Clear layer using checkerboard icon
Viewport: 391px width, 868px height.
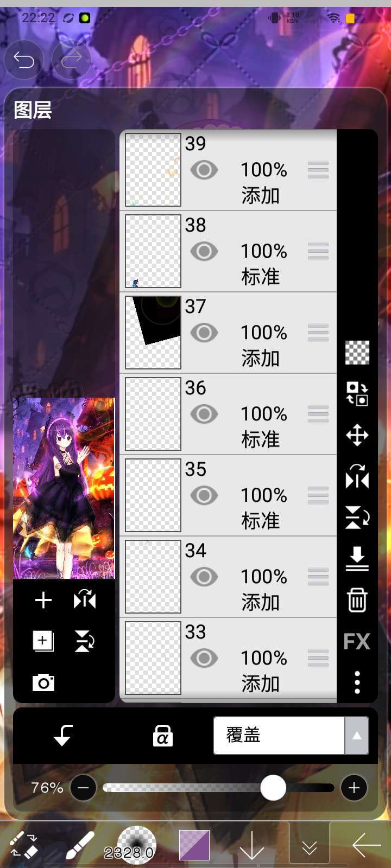(x=357, y=353)
